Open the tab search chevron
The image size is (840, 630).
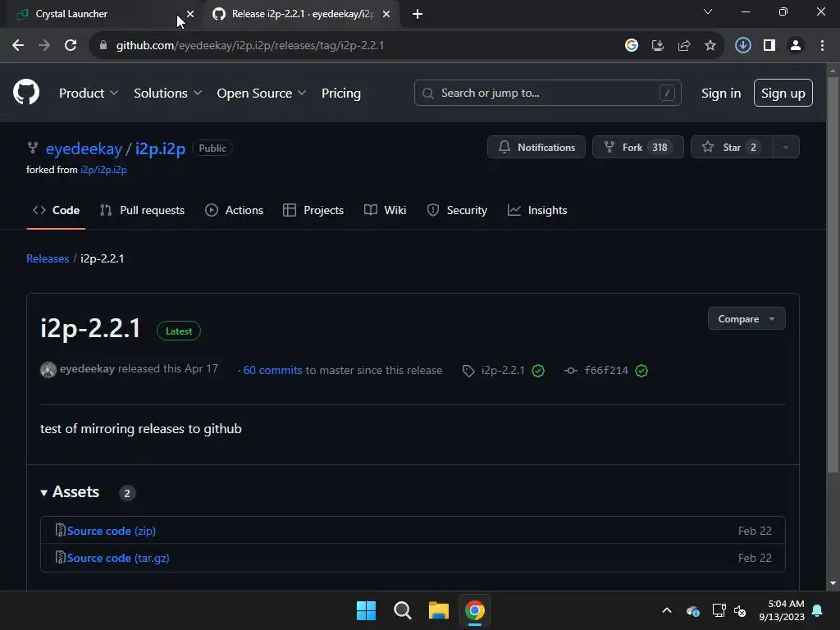(x=708, y=11)
